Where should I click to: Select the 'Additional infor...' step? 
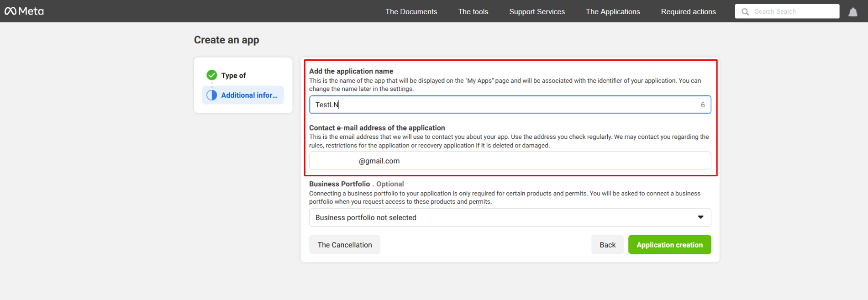(x=249, y=95)
